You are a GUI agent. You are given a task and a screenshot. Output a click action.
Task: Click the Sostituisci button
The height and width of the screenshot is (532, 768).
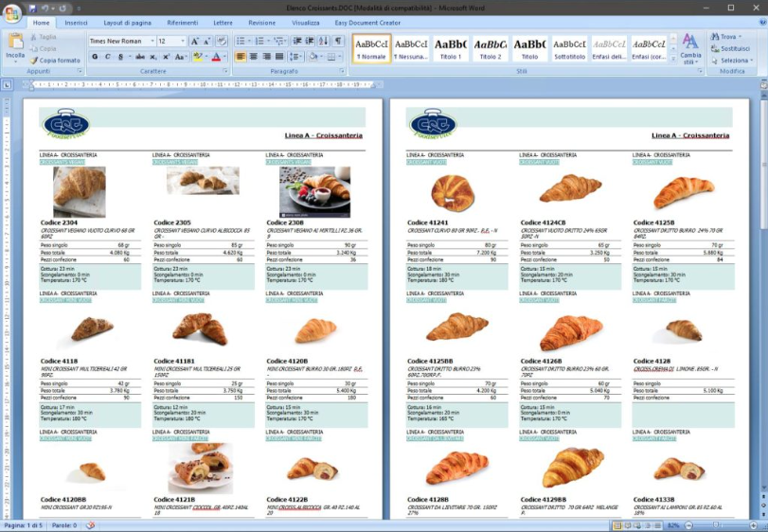coord(734,48)
